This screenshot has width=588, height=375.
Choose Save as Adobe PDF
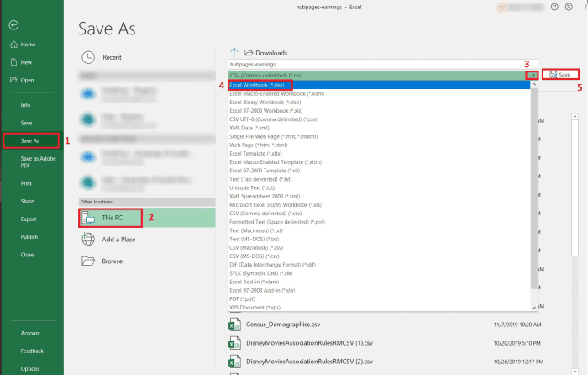39,161
